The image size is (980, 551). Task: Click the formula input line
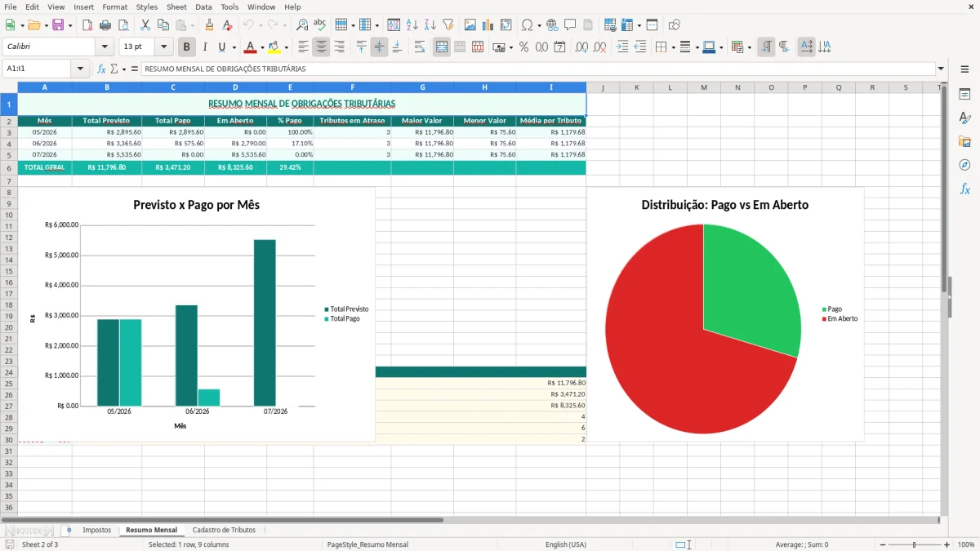point(538,69)
